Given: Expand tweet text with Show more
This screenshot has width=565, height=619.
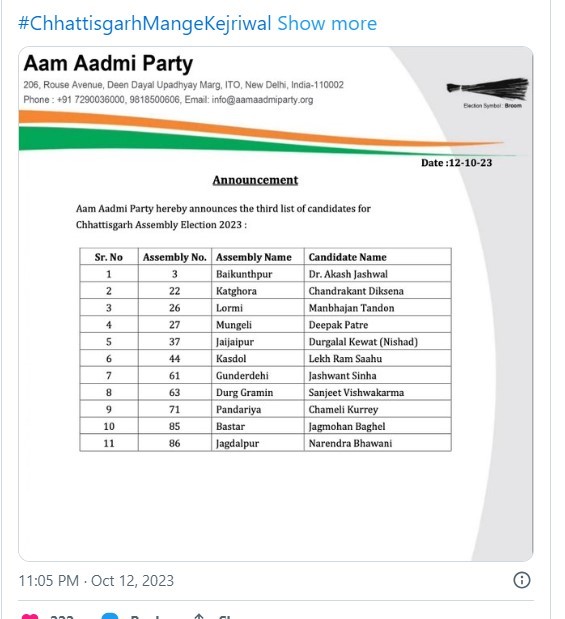Looking at the screenshot, I should (x=327, y=23).
